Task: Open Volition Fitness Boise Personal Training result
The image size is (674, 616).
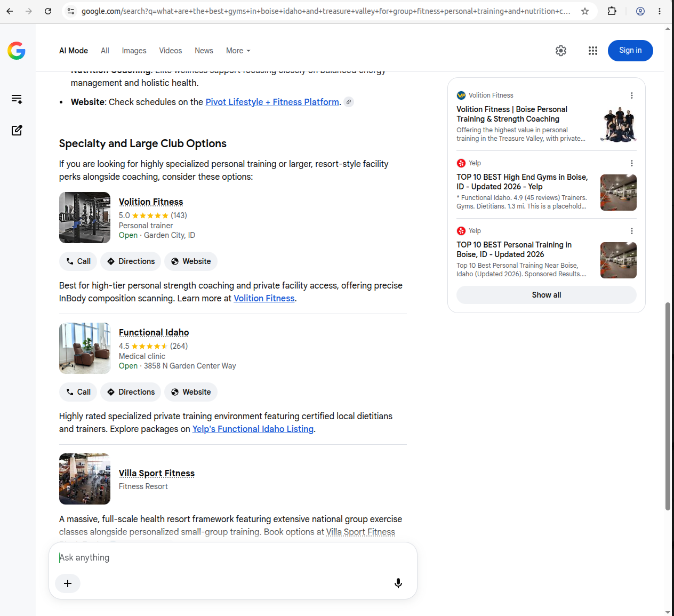Action: (512, 114)
